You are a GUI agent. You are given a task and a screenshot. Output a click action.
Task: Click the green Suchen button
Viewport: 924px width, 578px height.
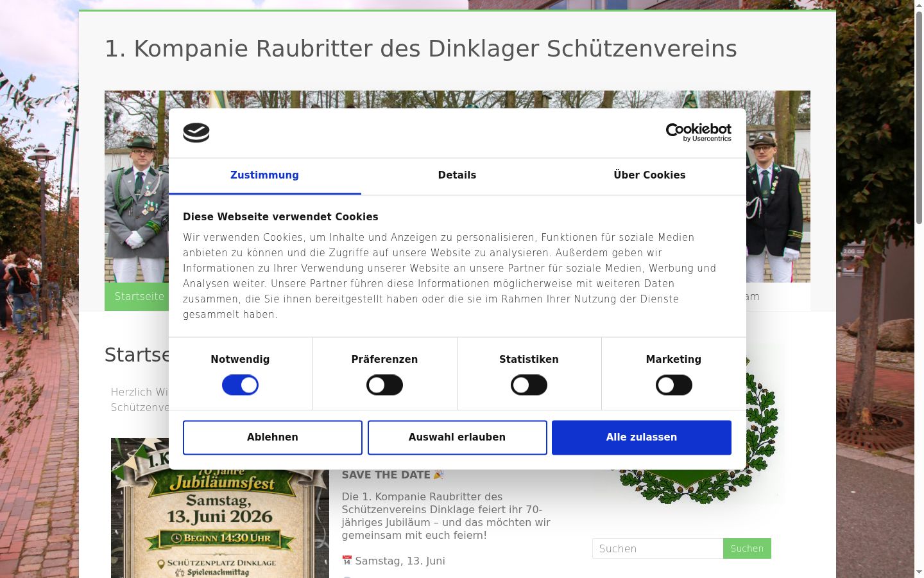point(747,548)
